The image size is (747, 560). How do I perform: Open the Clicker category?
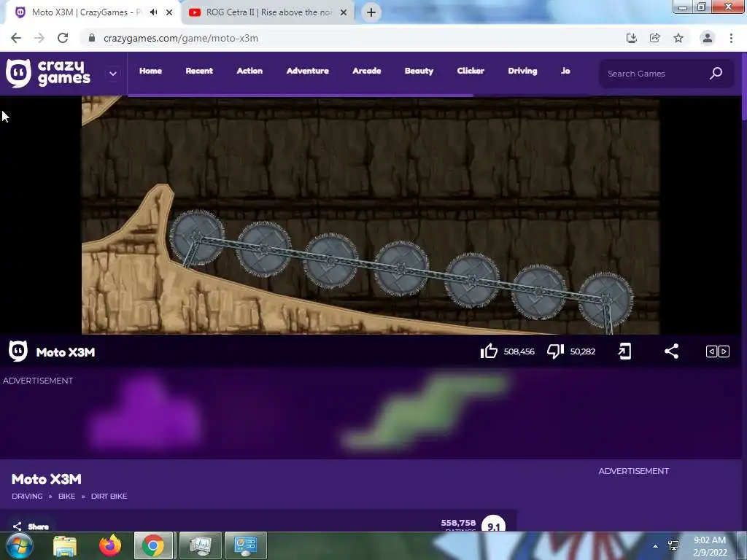pos(471,71)
